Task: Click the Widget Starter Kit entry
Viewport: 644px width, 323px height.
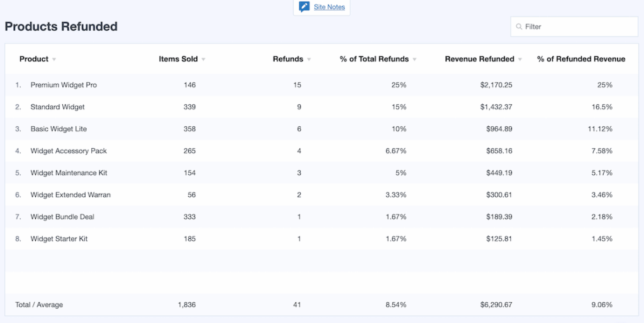Action: click(59, 239)
